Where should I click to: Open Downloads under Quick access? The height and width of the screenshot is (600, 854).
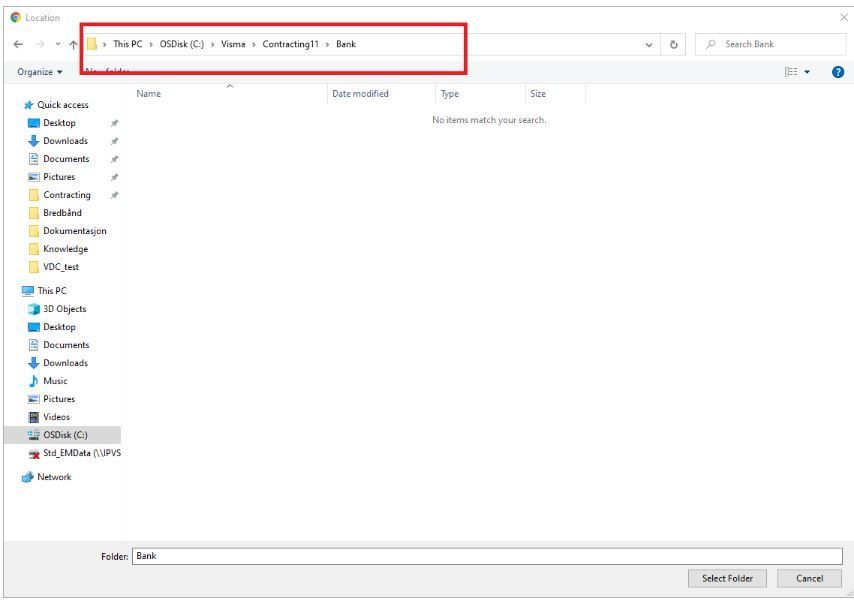coord(65,141)
